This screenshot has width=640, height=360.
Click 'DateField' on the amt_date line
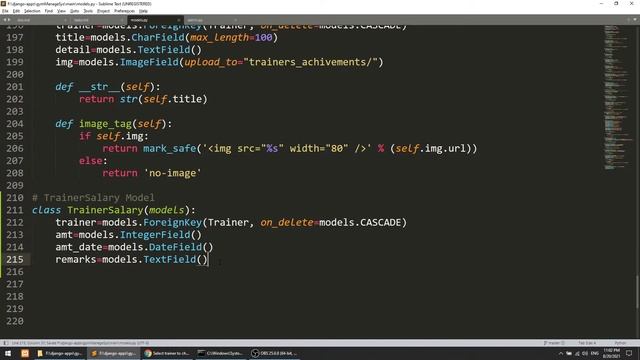coord(176,247)
